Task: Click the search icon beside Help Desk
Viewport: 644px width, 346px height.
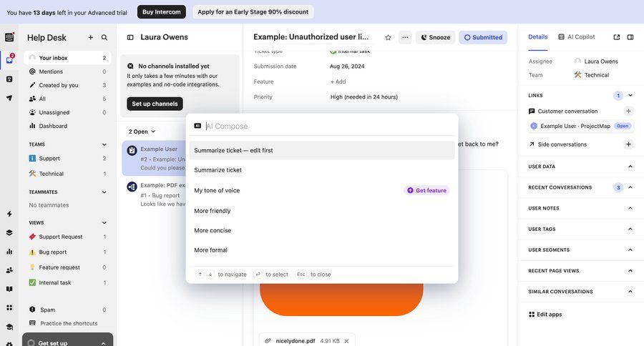Action: [104, 37]
